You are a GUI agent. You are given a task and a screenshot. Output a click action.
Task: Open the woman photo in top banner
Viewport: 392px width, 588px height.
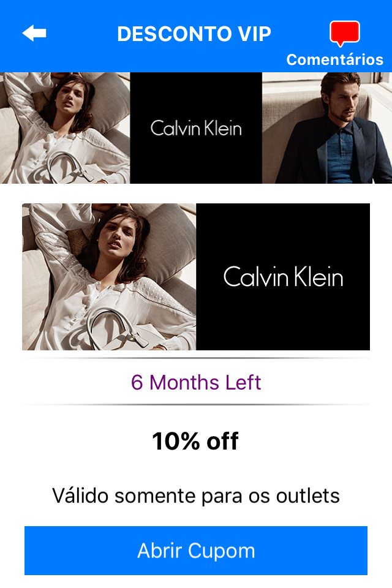pos(65,128)
